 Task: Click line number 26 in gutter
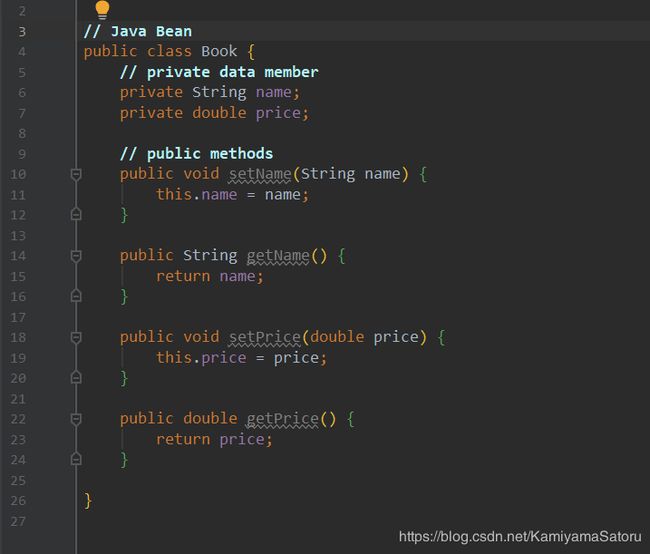(x=18, y=501)
